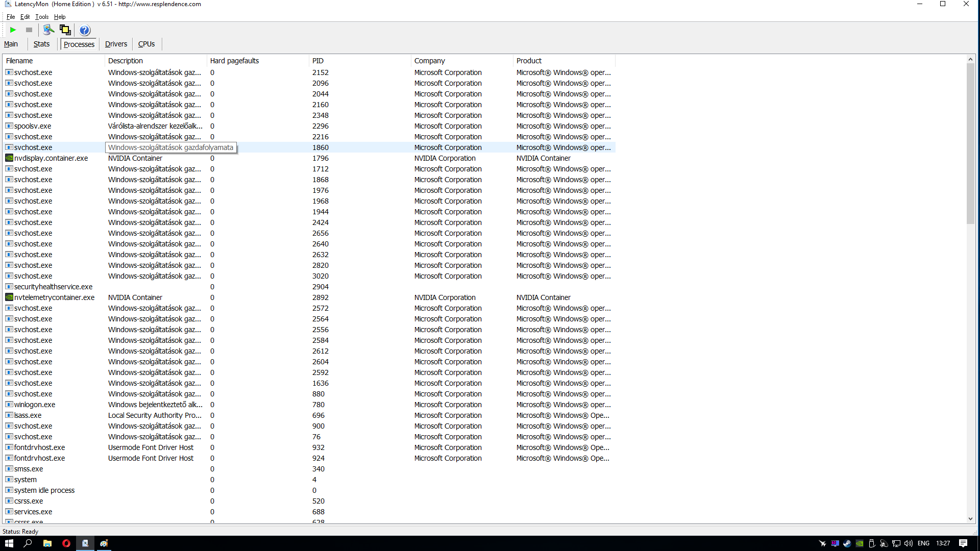Select the svchost.exe row with PID 2152
The image size is (980, 551).
pos(309,72)
